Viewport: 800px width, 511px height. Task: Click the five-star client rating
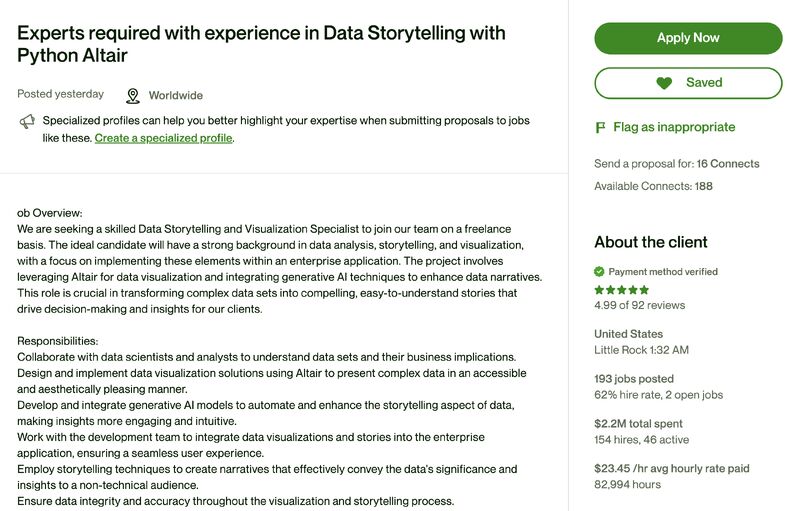(x=621, y=290)
